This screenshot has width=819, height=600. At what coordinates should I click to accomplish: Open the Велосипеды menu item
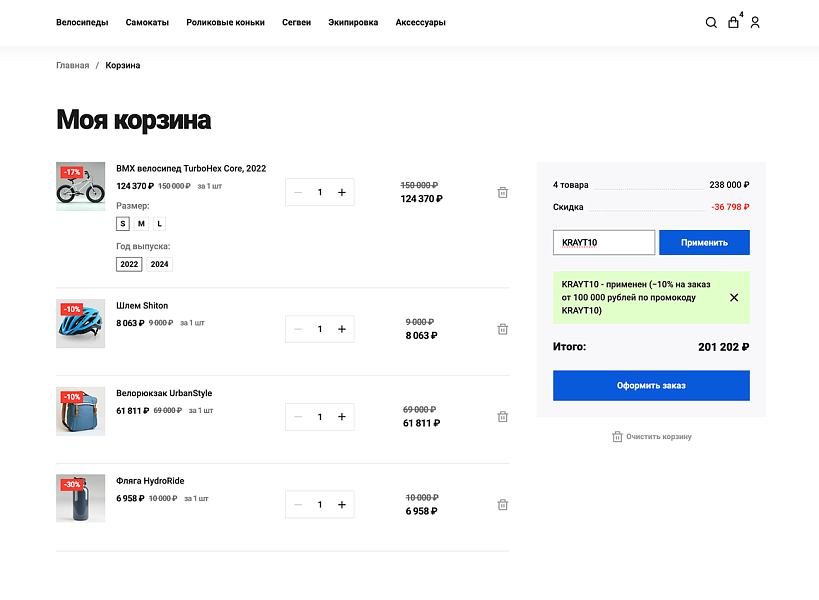point(81,22)
